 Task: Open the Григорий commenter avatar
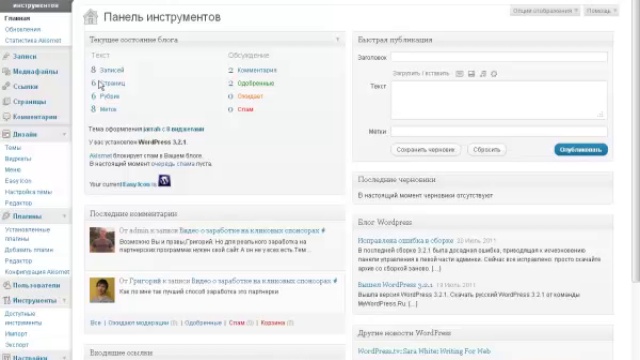pyautogui.click(x=102, y=290)
